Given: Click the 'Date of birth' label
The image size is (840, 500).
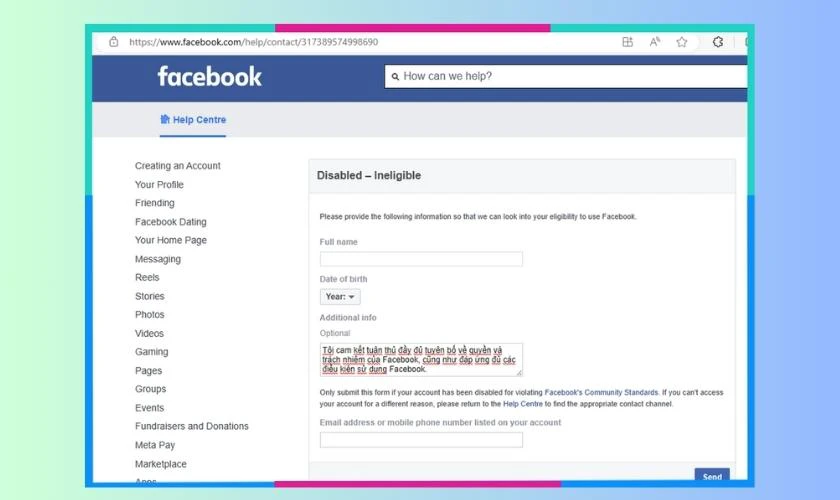Looking at the screenshot, I should pos(343,279).
